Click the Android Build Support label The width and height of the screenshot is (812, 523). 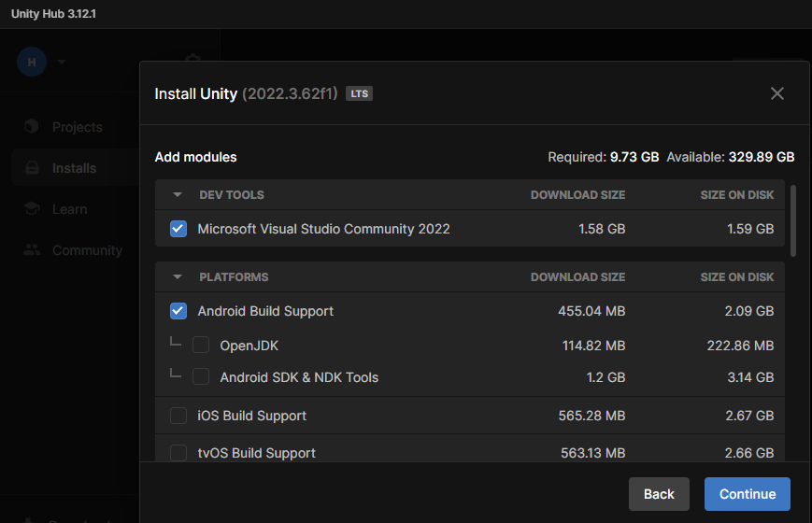click(x=265, y=311)
